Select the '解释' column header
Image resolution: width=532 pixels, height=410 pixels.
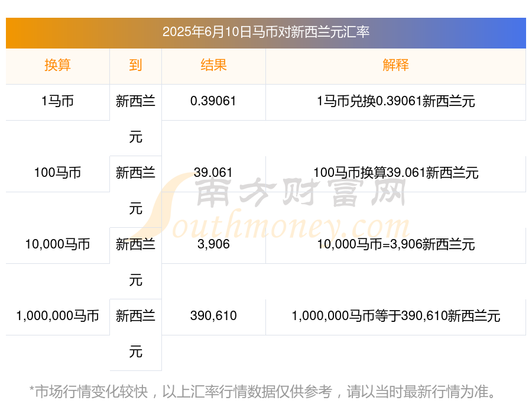tap(395, 65)
